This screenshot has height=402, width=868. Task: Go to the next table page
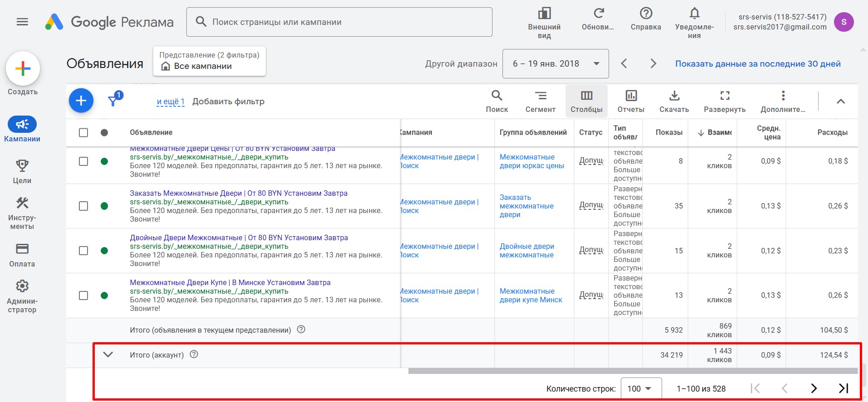click(x=814, y=388)
